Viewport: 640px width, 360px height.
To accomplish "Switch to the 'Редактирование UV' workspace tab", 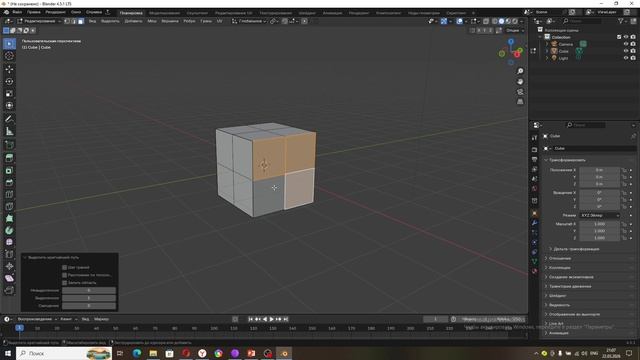I will click(233, 13).
